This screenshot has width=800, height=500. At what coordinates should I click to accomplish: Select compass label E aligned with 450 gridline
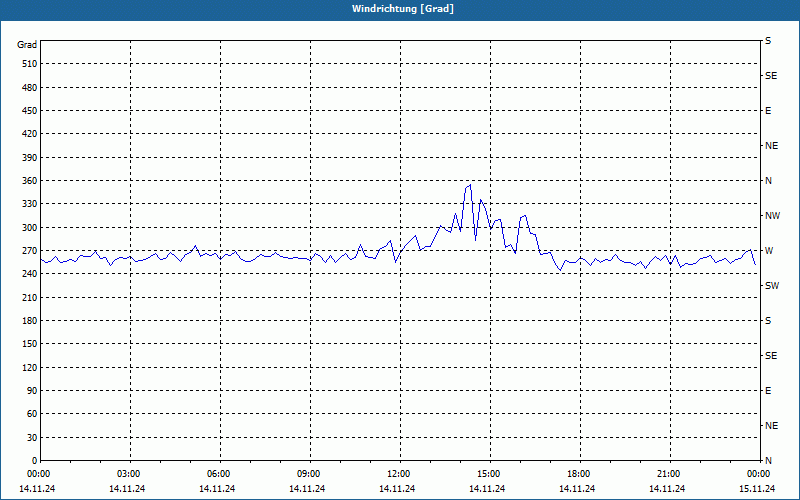coord(768,111)
